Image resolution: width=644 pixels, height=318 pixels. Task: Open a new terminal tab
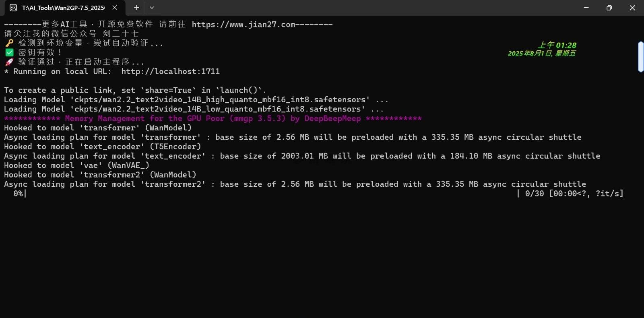(x=136, y=8)
